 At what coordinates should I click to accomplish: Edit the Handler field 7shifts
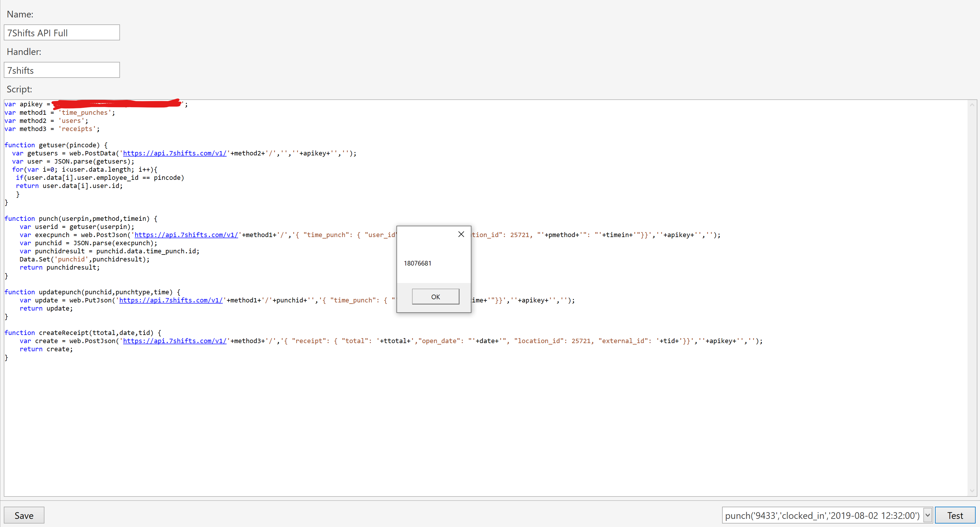point(62,70)
